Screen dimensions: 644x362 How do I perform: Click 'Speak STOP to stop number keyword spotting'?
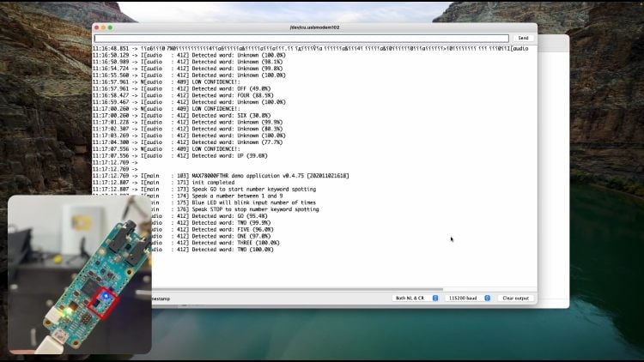click(x=256, y=209)
